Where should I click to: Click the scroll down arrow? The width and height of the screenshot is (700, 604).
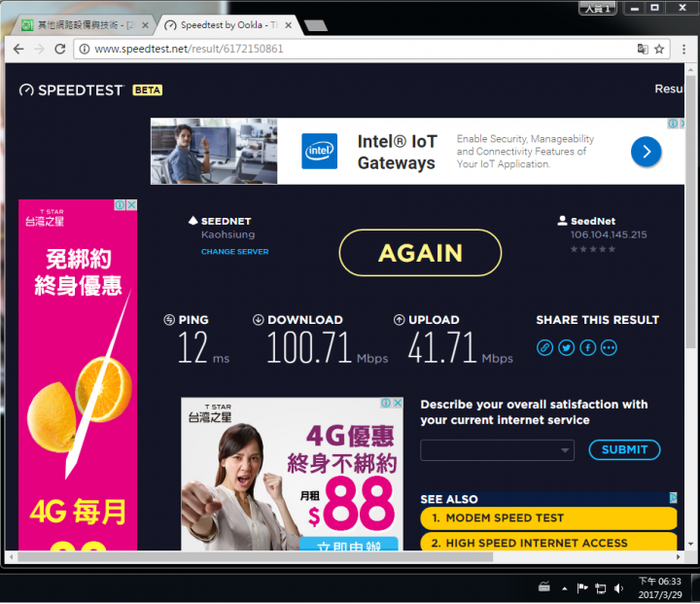[690, 544]
